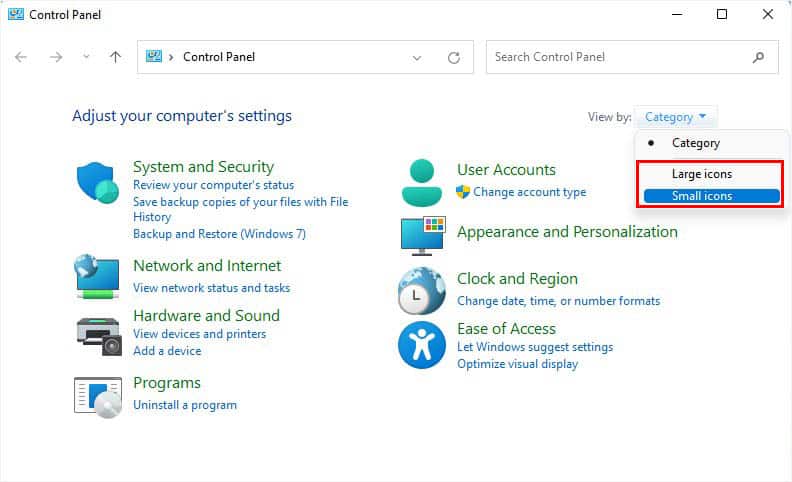
Task: Open Hardware and Sound heading link
Action: point(206,316)
